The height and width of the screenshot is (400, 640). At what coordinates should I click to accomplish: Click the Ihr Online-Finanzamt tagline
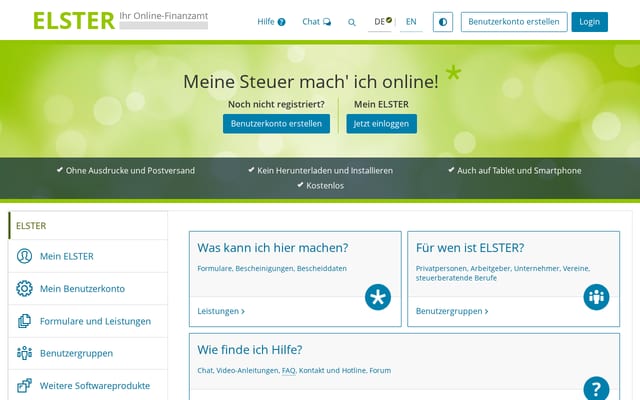(164, 16)
